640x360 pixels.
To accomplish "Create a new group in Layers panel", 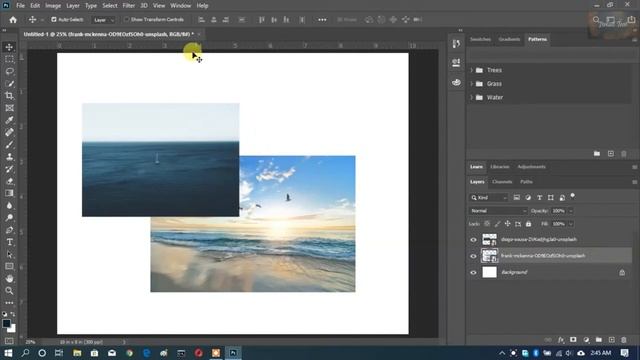I will tap(599, 340).
